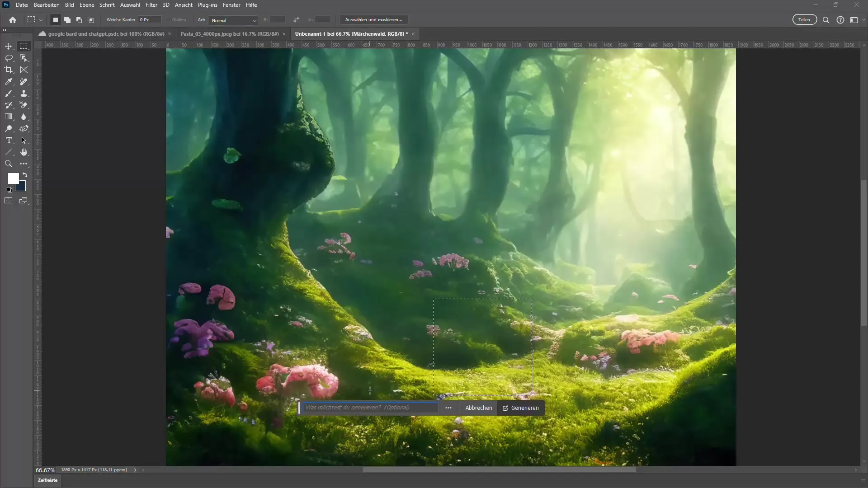Select the Object Selection tool
The height and width of the screenshot is (488, 868).
click(x=24, y=58)
